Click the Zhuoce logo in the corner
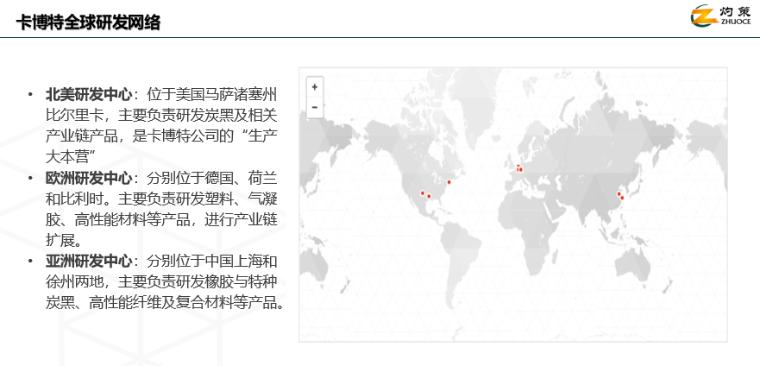Screen dimensions: 760x366 coord(720,16)
